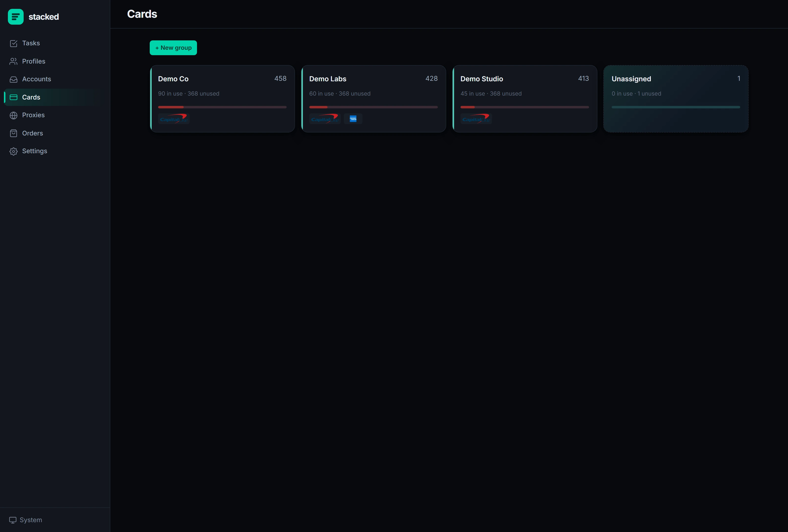Click the System monitor icon
Viewport: 788px width, 532px height.
pyautogui.click(x=13, y=520)
